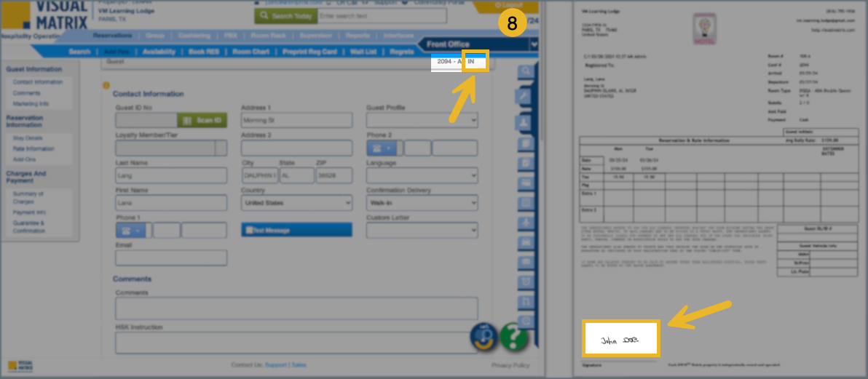Click the airplane icon in right sidebar
The image size is (868, 379).
(x=526, y=221)
